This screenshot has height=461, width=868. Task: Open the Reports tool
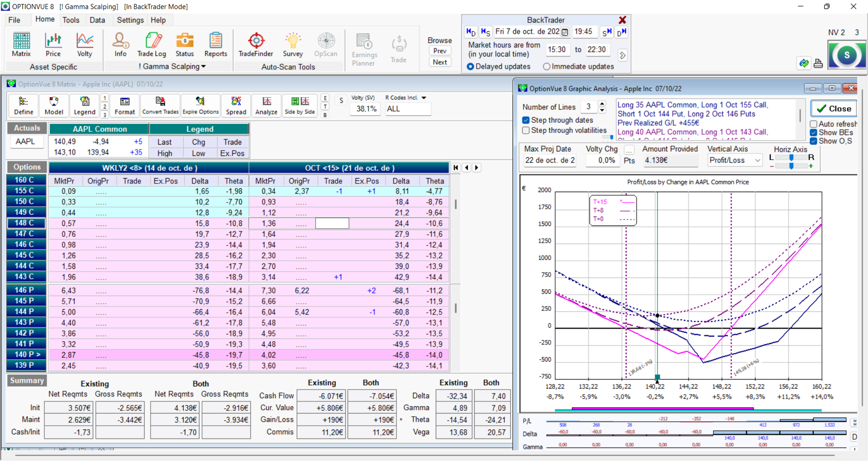click(216, 45)
